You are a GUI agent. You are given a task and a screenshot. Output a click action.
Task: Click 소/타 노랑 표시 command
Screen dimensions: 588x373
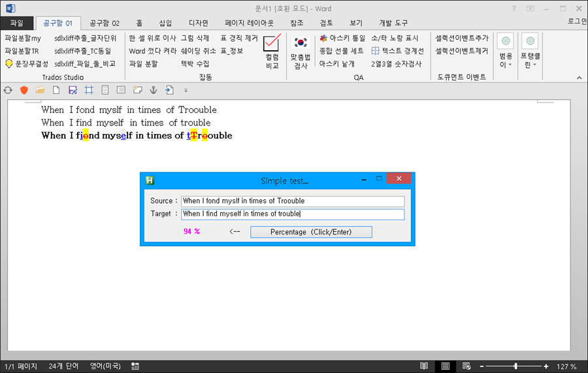pos(395,39)
